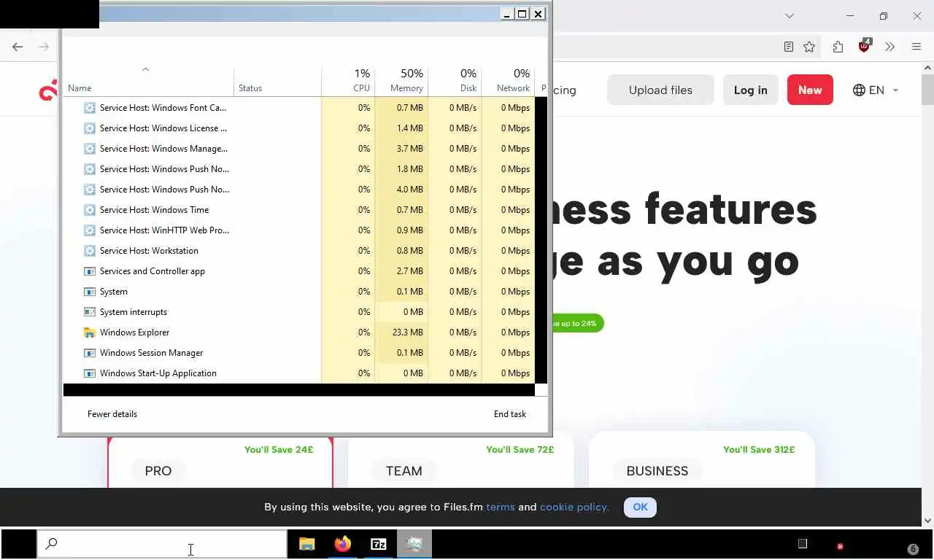Collapse Task Manager with Fewer details
Screen dimensions: 934x560
(112, 414)
